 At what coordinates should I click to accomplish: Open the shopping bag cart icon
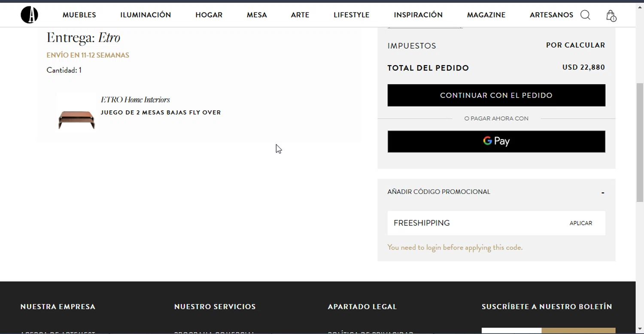[611, 15]
